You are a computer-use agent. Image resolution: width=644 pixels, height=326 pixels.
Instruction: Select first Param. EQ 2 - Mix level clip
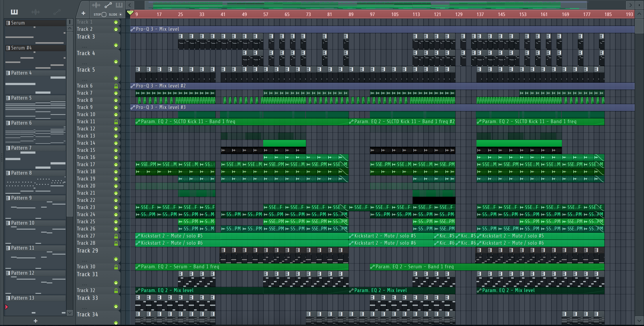pos(242,291)
